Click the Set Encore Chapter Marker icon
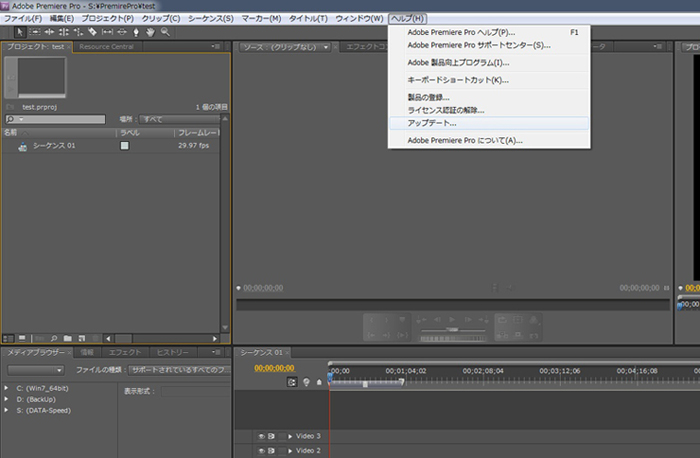 click(x=306, y=382)
